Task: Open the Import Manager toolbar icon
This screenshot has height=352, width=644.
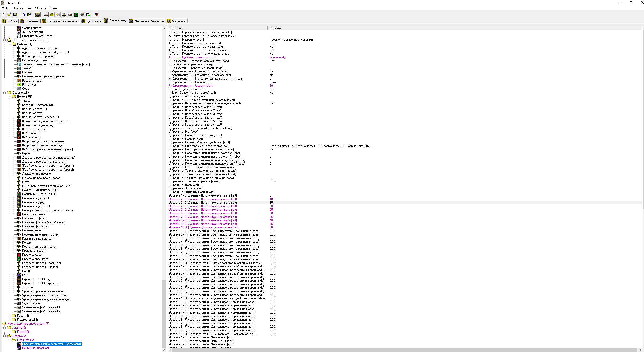Action: (88, 15)
